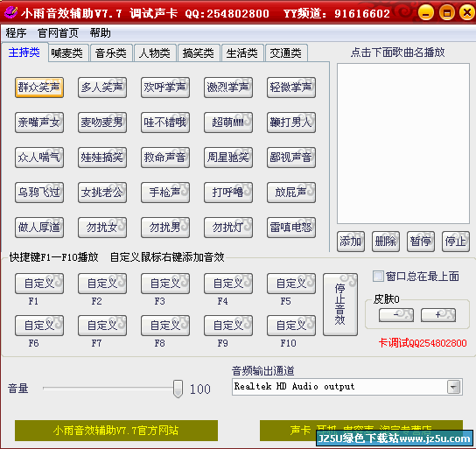Open 小雨音效辅助V7.7官方网站 link
The image size is (476, 449).
click(x=116, y=431)
